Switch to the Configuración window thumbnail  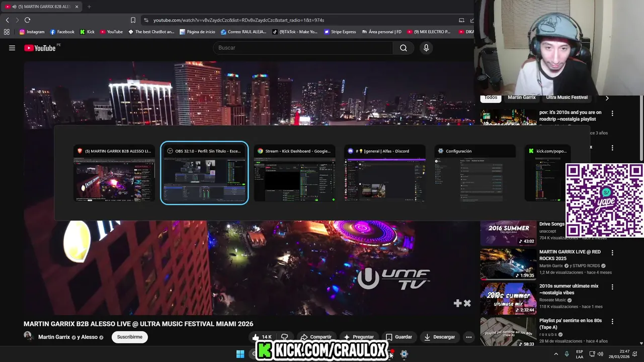point(475,173)
